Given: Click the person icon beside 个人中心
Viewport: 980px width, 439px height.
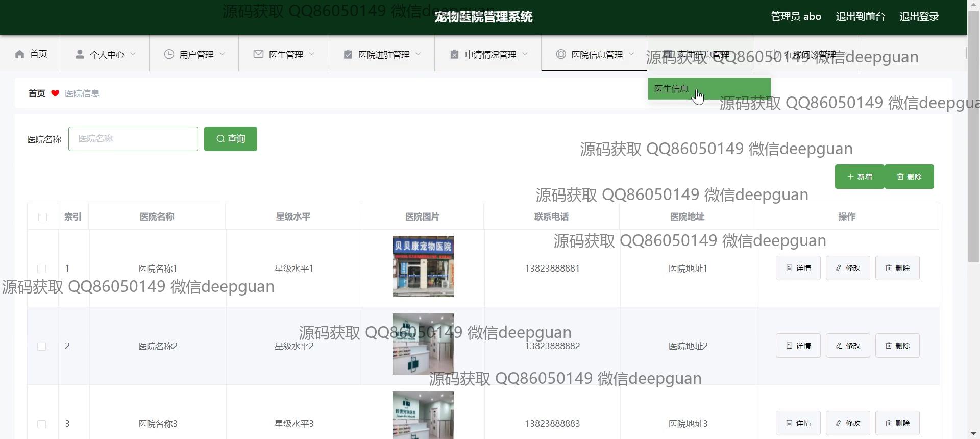Looking at the screenshot, I should click(80, 54).
